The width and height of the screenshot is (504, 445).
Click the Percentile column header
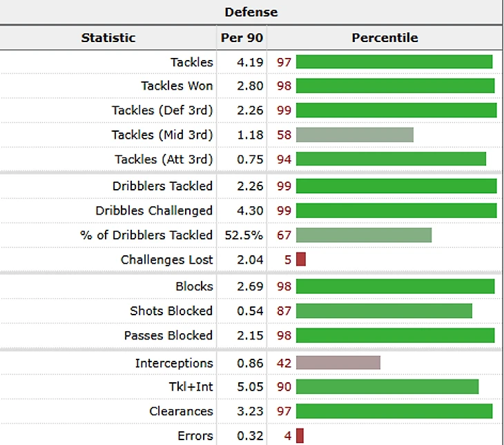click(385, 38)
